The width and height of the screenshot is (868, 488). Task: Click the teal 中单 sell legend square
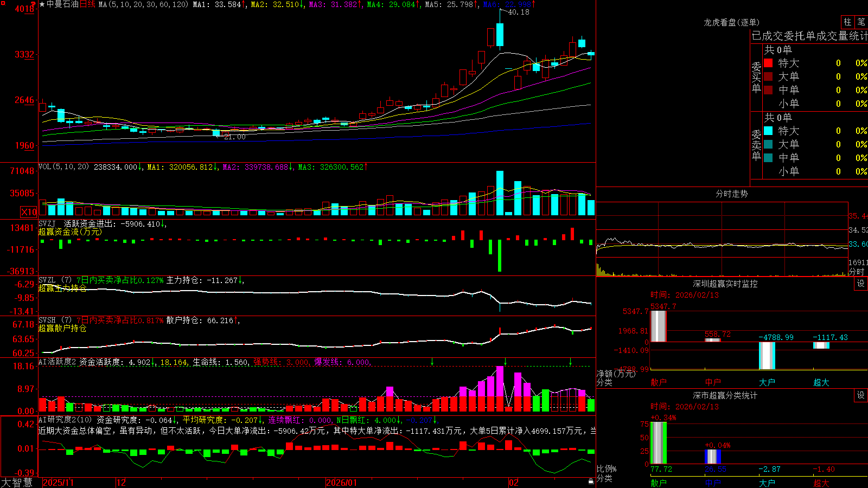point(768,158)
